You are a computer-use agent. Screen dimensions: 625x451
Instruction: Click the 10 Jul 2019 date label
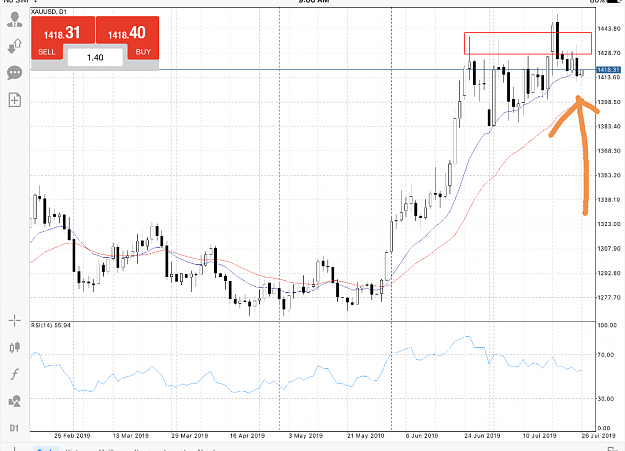click(x=539, y=436)
